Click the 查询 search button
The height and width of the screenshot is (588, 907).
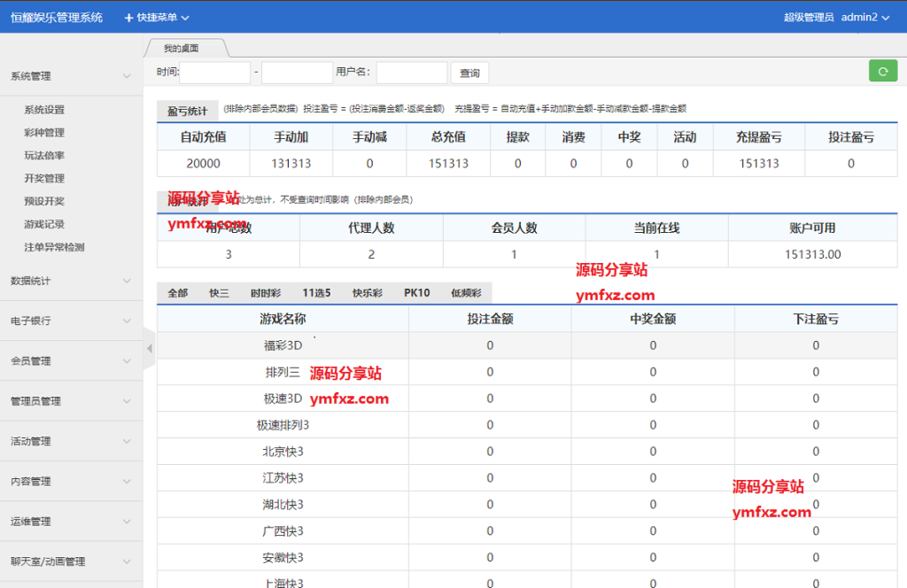(469, 72)
